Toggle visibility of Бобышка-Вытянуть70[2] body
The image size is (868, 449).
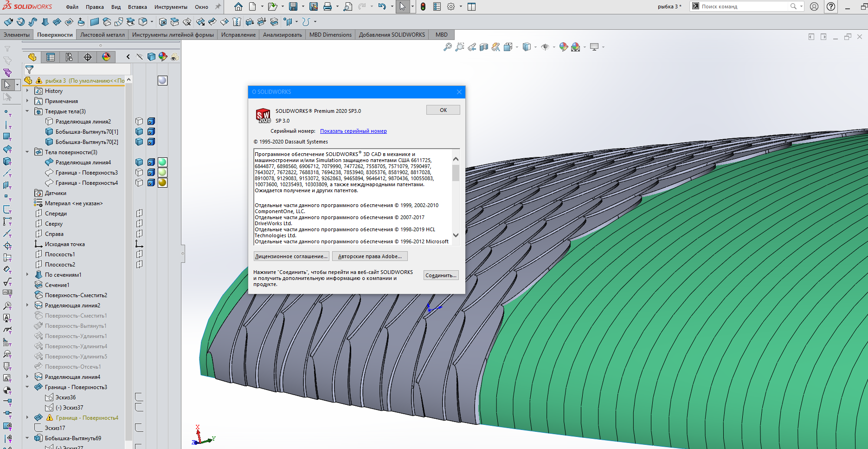[x=139, y=142]
